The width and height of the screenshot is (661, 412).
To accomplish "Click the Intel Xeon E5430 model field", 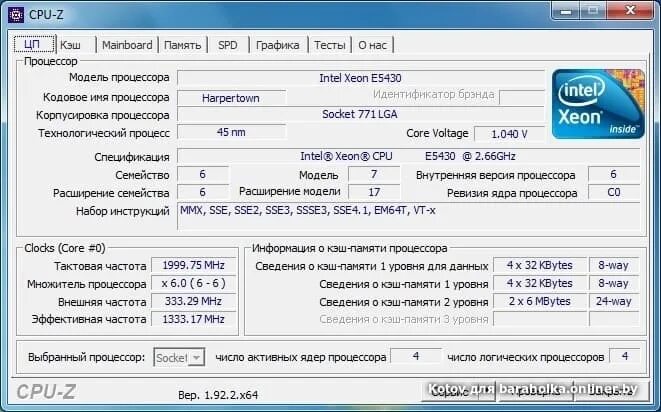I will coord(361,78).
